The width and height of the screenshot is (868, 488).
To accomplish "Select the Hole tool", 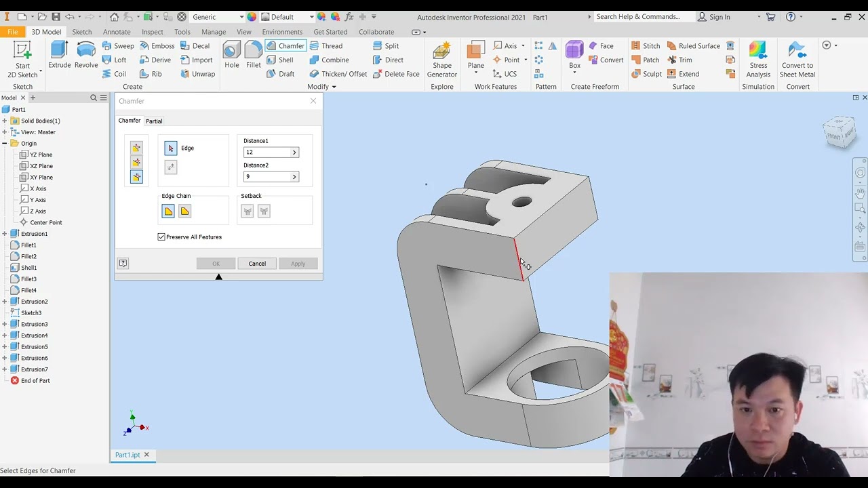I will pyautogui.click(x=231, y=56).
